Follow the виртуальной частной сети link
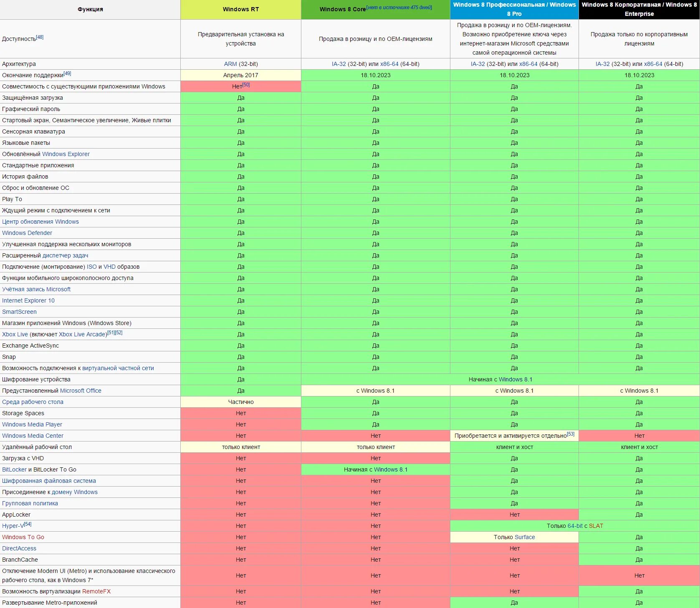 tap(118, 368)
